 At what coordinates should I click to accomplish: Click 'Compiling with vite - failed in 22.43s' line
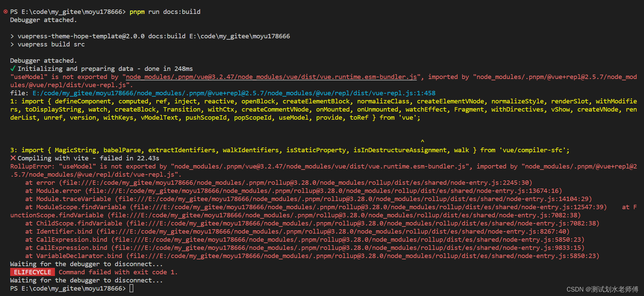click(x=88, y=158)
